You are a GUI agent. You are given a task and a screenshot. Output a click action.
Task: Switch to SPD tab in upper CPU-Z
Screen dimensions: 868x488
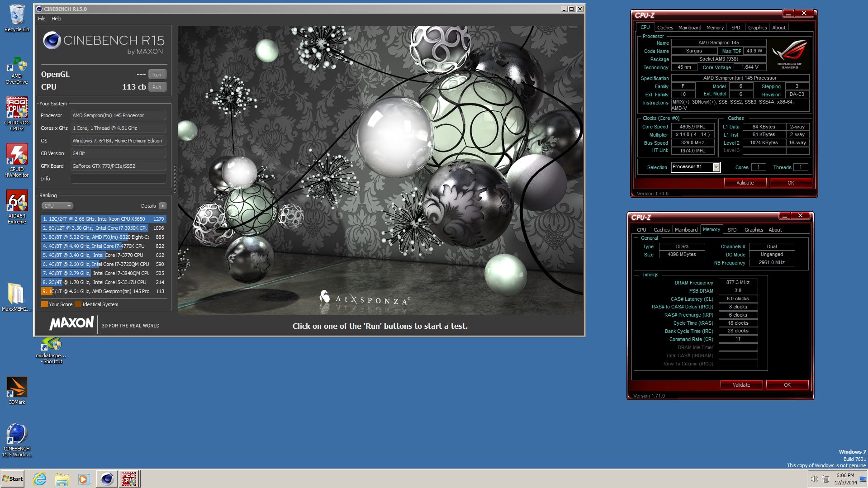[x=736, y=28]
